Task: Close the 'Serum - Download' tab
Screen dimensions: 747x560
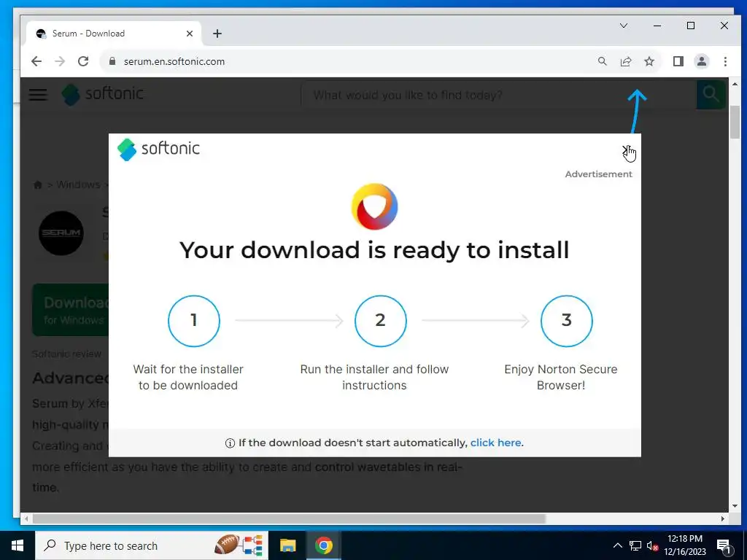Action: (x=190, y=34)
